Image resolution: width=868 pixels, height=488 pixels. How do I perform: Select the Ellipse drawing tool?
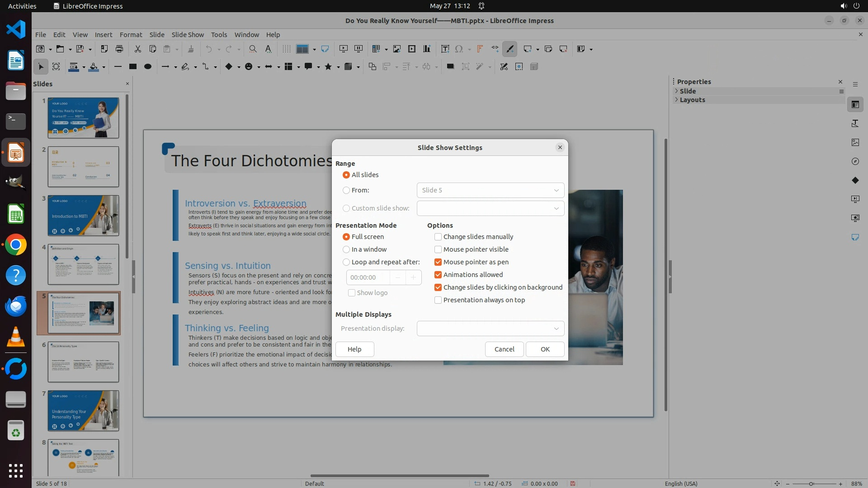tap(147, 66)
